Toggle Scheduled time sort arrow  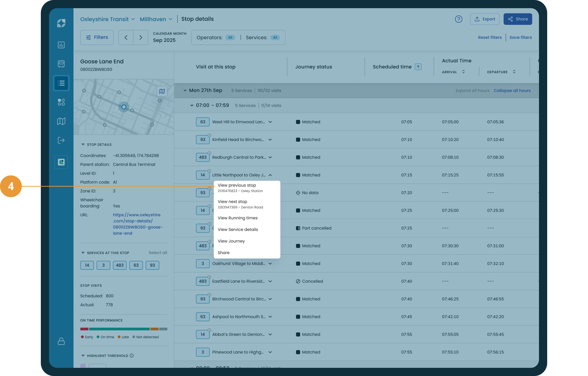(x=418, y=67)
